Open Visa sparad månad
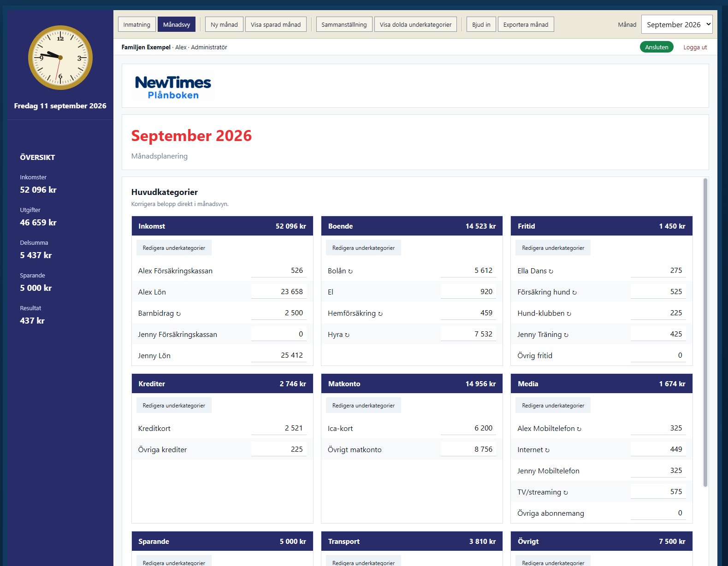This screenshot has height=566, width=728. (276, 24)
